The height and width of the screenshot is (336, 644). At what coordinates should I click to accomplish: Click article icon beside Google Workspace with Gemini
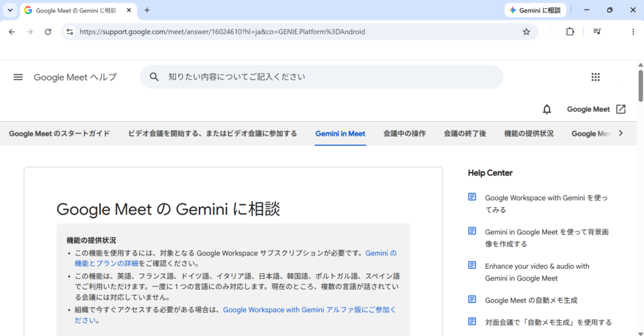(472, 197)
